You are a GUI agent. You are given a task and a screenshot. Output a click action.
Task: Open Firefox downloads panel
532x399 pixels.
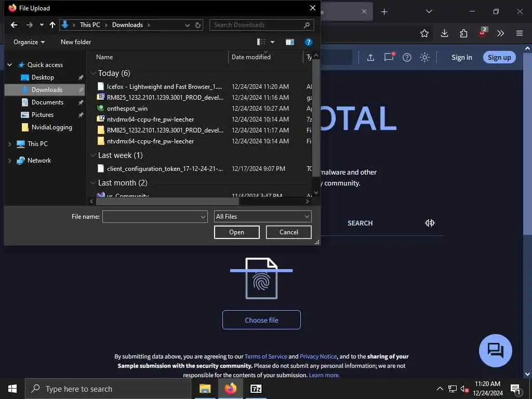(x=444, y=33)
